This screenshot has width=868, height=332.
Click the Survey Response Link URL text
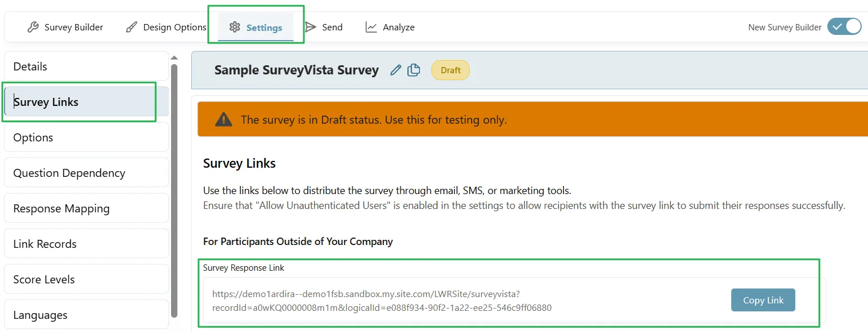click(382, 300)
